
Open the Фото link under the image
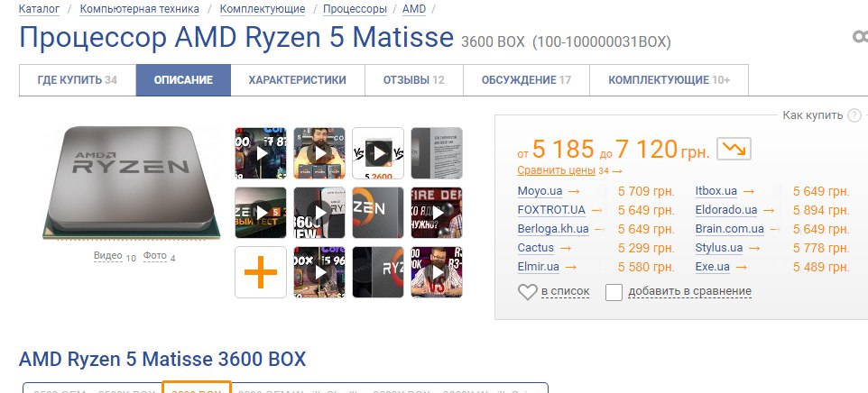pos(155,256)
